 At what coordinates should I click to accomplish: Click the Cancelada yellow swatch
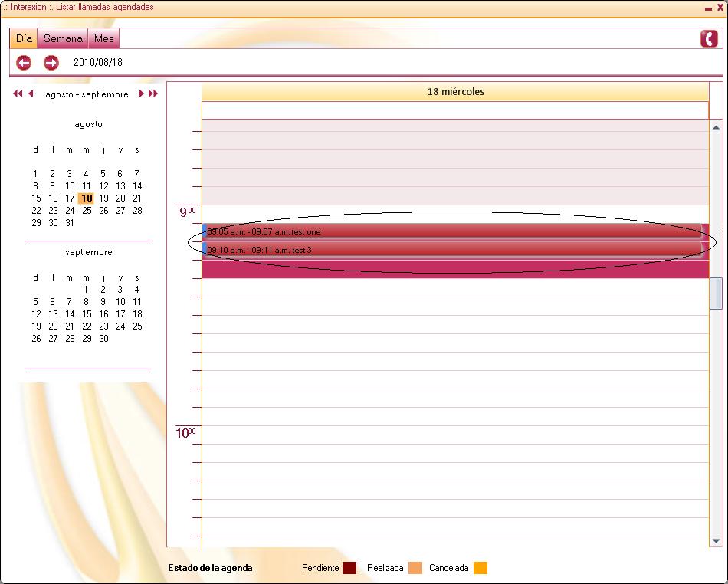pos(480,568)
